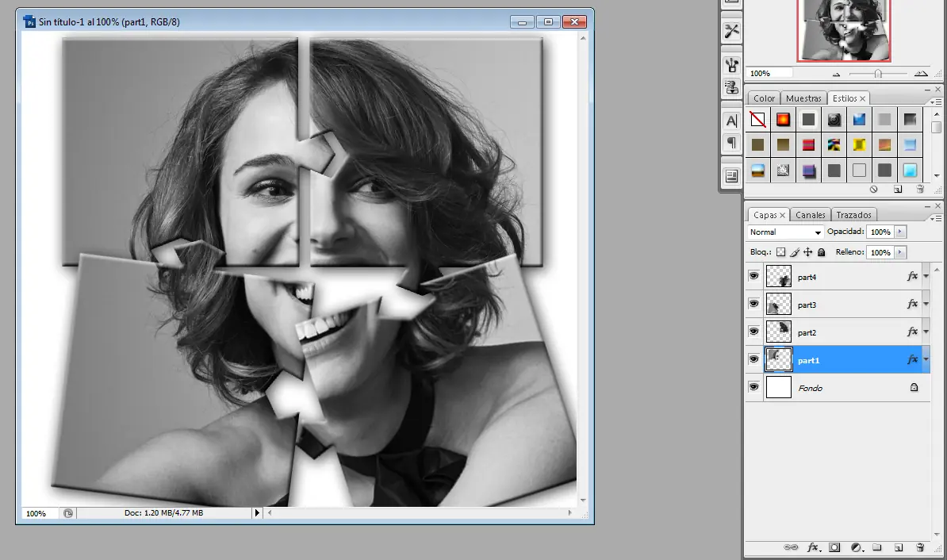Screen dimensions: 947x560
Task: Expand the part3 layer effects arrow
Action: (x=926, y=305)
